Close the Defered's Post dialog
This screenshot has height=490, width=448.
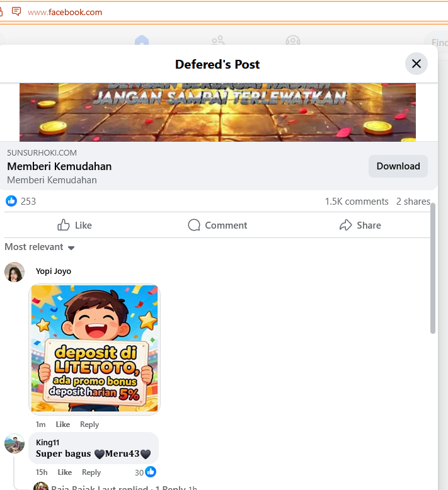pos(416,64)
